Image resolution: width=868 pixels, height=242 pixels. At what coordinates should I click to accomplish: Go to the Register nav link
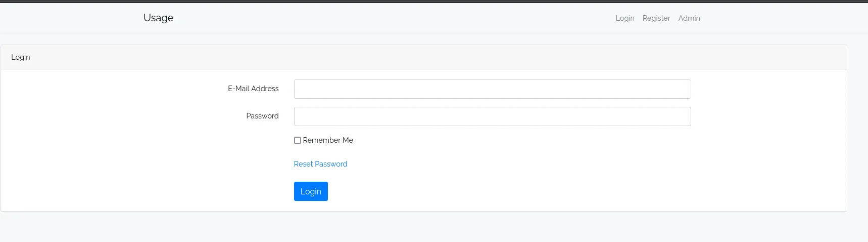(656, 18)
